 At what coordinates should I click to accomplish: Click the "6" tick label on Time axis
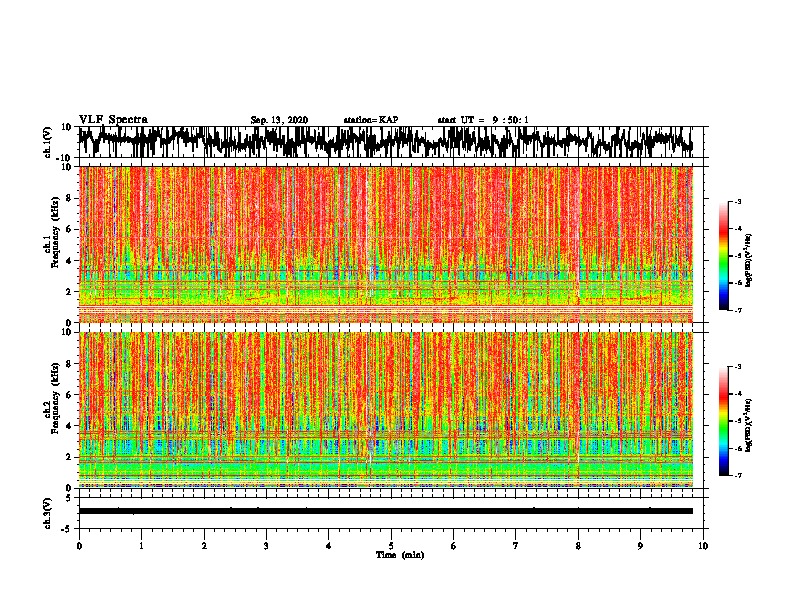click(x=454, y=546)
